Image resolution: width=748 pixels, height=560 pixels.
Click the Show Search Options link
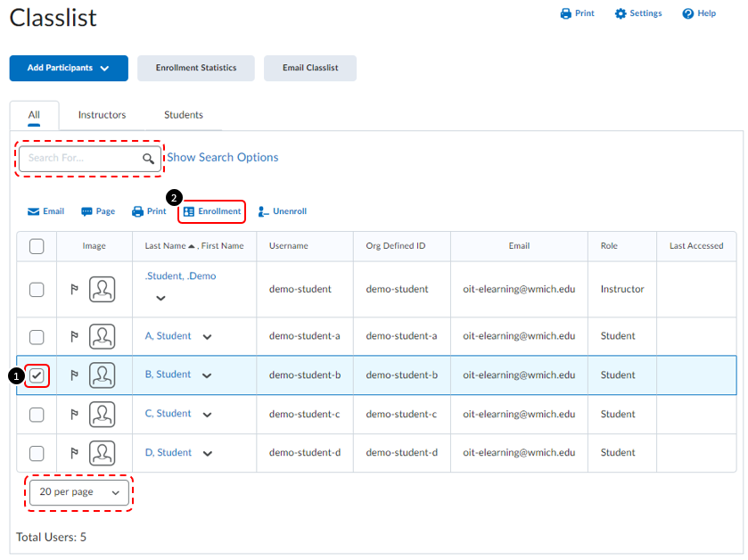point(221,157)
